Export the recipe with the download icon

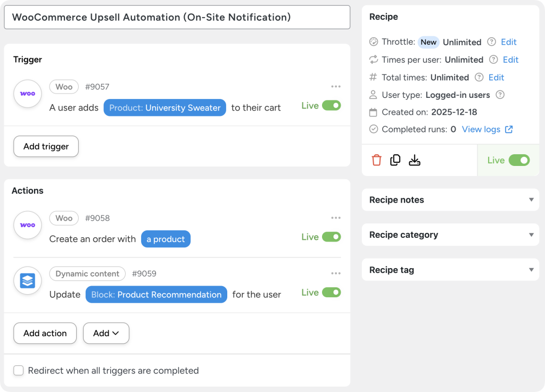[415, 160]
